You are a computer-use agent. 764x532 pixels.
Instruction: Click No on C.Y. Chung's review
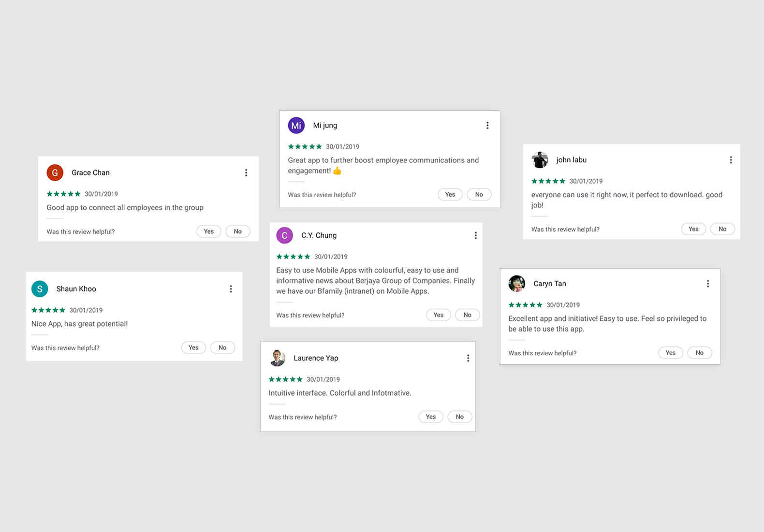(468, 315)
